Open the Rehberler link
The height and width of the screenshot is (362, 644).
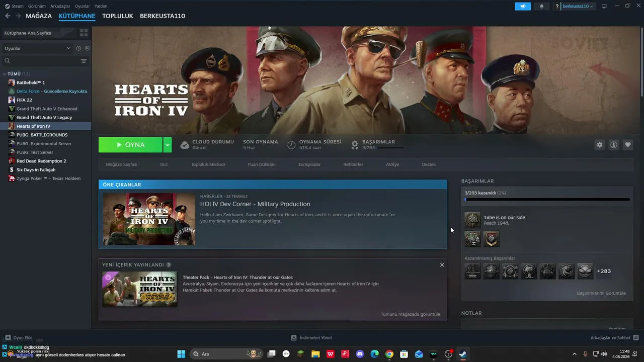353,164
